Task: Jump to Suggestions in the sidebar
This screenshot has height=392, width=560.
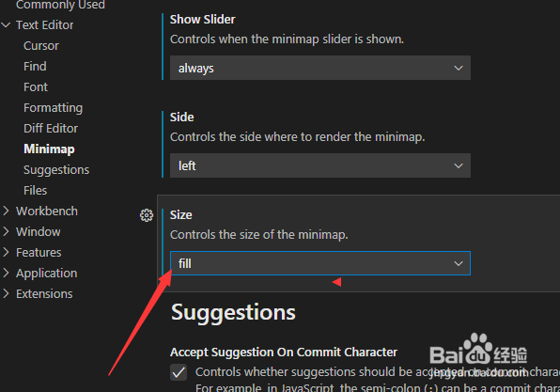Action: click(56, 170)
